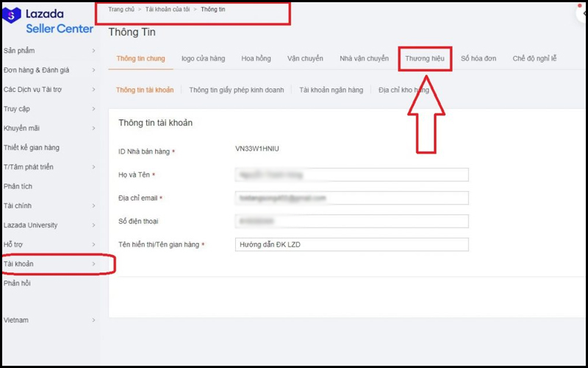Switch to the Thương hiệu tab
The width and height of the screenshot is (588, 368).
(424, 58)
